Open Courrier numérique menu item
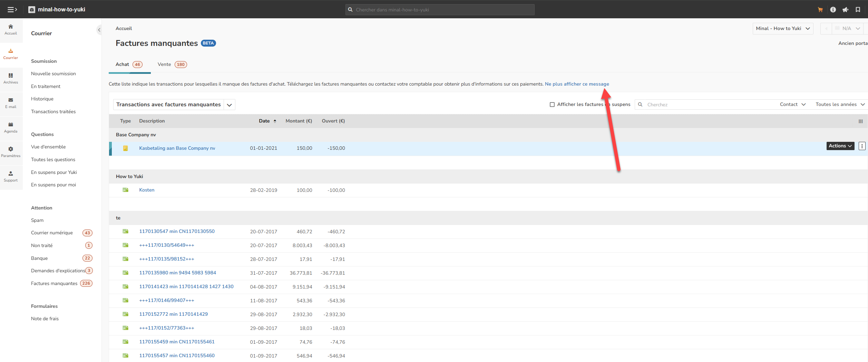868x362 pixels. [x=52, y=233]
